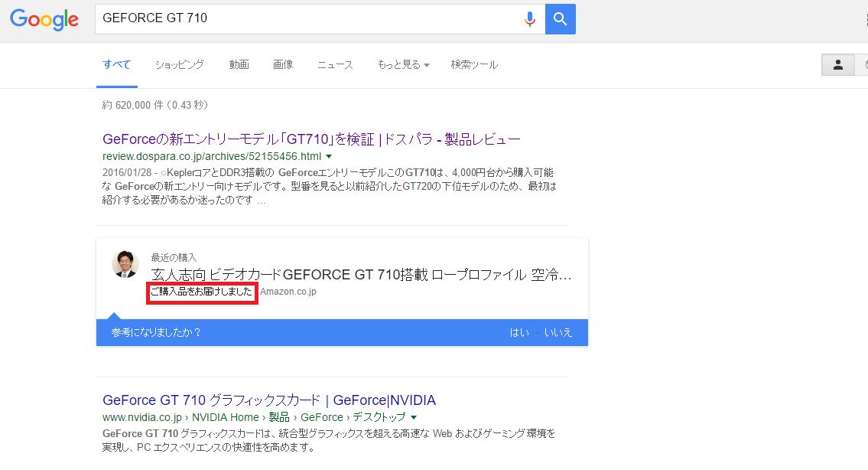Screen dimensions: 868x470
Task: Click the blue magnifier search button
Action: tap(561, 19)
